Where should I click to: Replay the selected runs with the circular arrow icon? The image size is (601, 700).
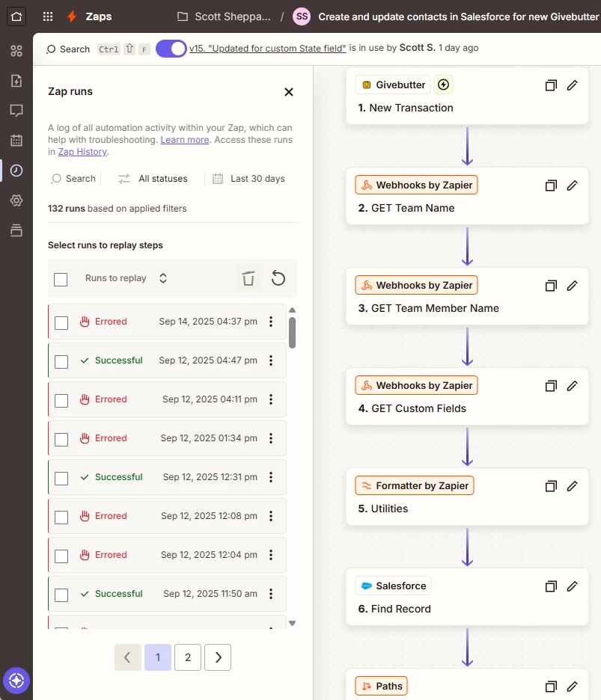point(278,278)
